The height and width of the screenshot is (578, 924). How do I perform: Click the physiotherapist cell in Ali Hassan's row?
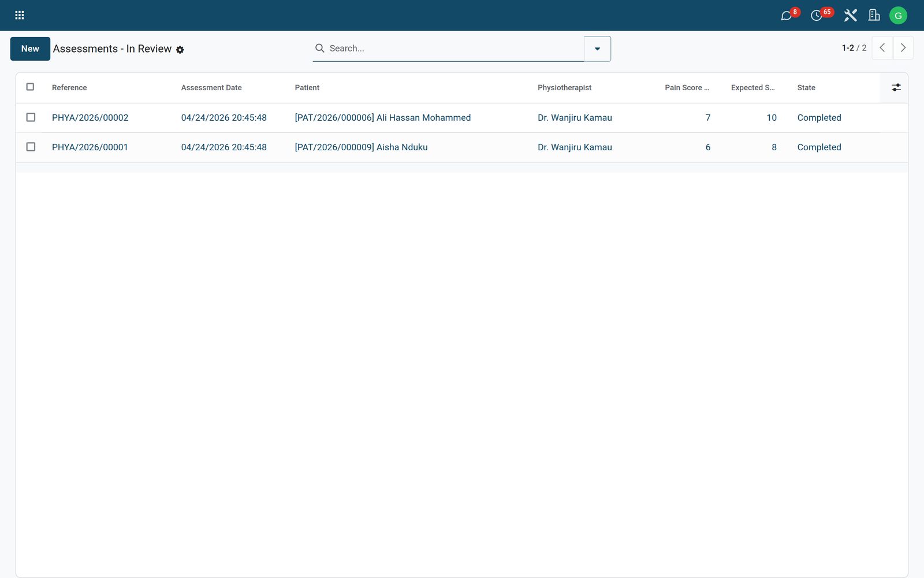[x=575, y=118]
